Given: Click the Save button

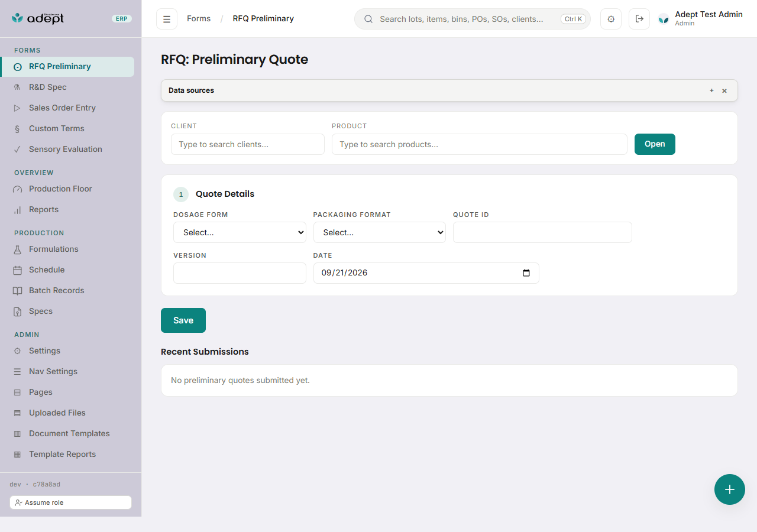Looking at the screenshot, I should click(183, 320).
